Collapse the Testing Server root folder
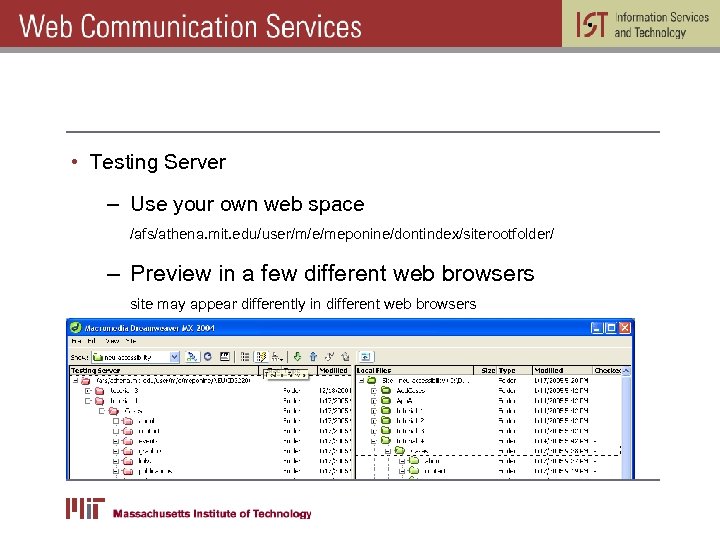 pos(76,381)
